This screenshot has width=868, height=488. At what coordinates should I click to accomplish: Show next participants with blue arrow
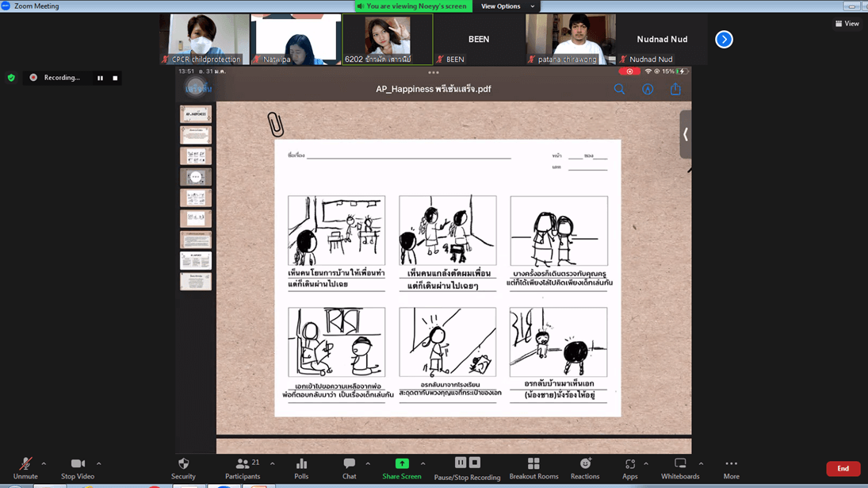724,39
